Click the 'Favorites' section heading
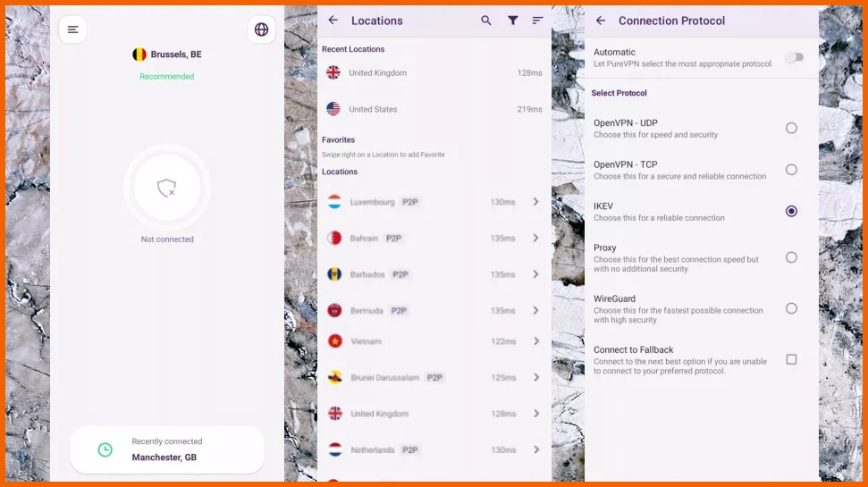This screenshot has width=868, height=487. (338, 140)
